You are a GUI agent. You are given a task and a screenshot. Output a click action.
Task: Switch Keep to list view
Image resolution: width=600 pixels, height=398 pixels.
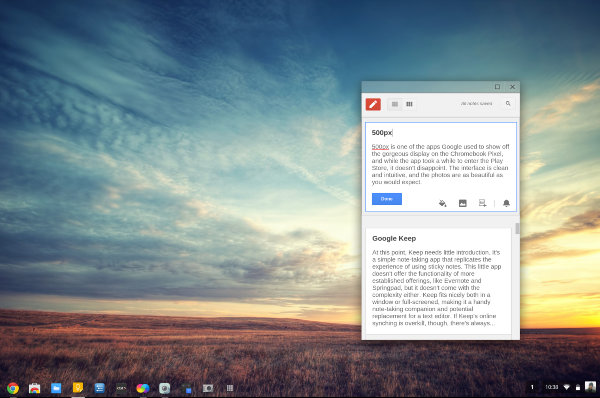pos(395,104)
